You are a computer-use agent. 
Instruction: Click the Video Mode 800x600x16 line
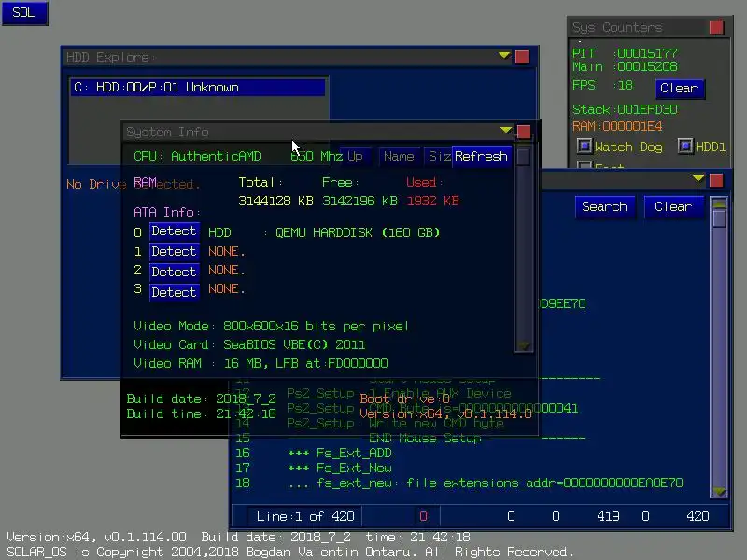(271, 326)
